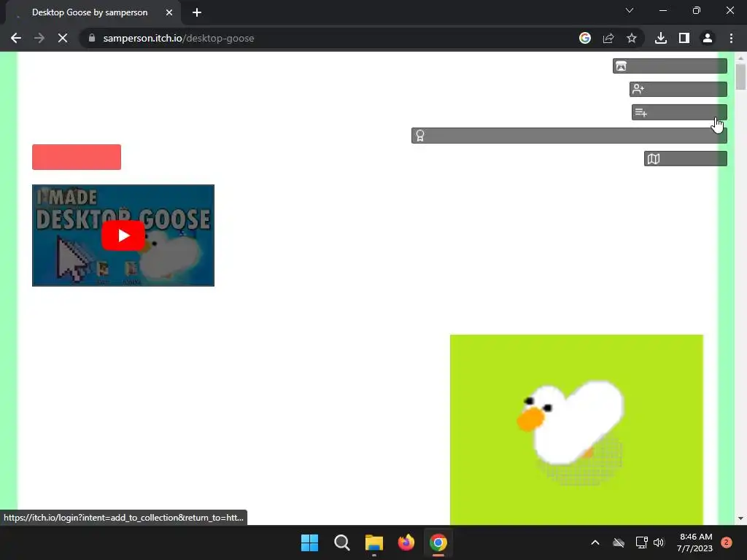Screen dimensions: 747x560
Task: Close the Desktop Goose tab
Action: (x=169, y=12)
